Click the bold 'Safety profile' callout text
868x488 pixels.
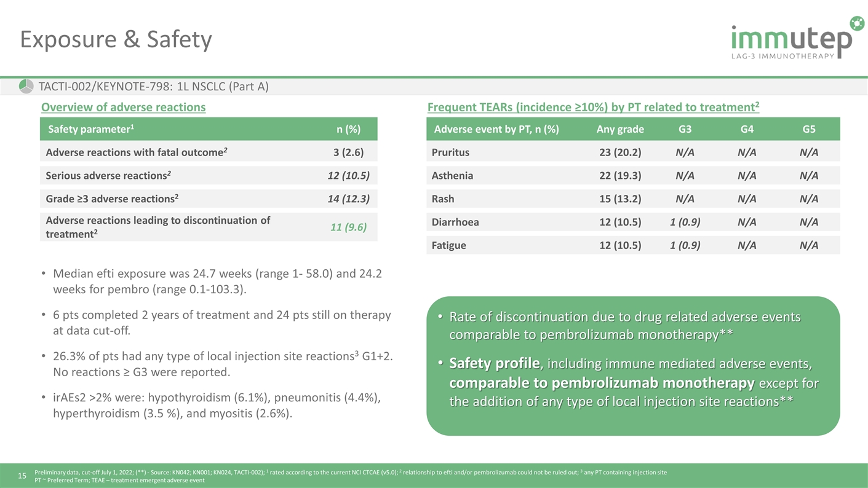pyautogui.click(x=495, y=364)
